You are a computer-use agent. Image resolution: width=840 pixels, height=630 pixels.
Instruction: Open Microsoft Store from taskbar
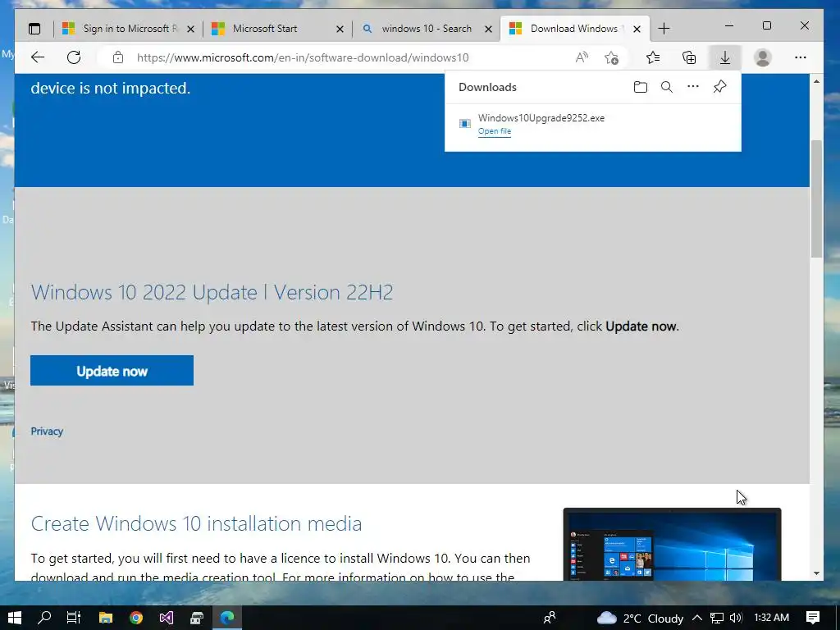tap(197, 618)
